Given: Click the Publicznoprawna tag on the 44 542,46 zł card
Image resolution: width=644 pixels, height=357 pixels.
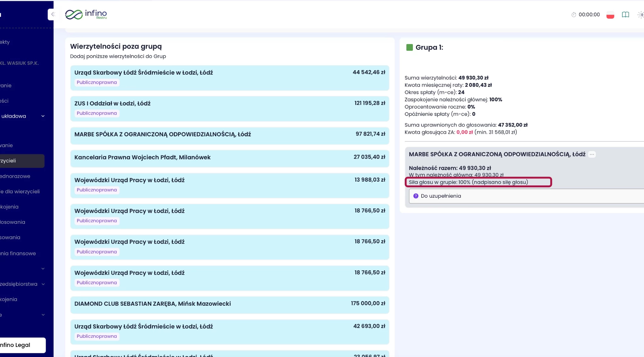Looking at the screenshot, I should 97,82.
